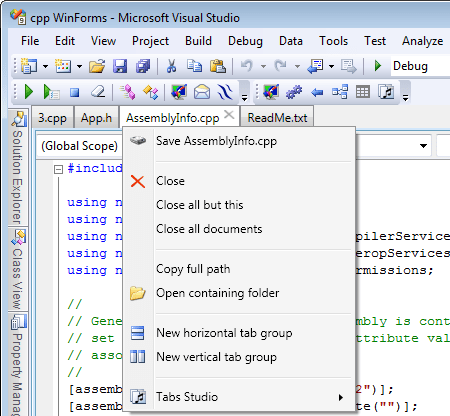The image size is (450, 416).
Task: Open the Debug menu
Action: pyautogui.click(x=245, y=41)
